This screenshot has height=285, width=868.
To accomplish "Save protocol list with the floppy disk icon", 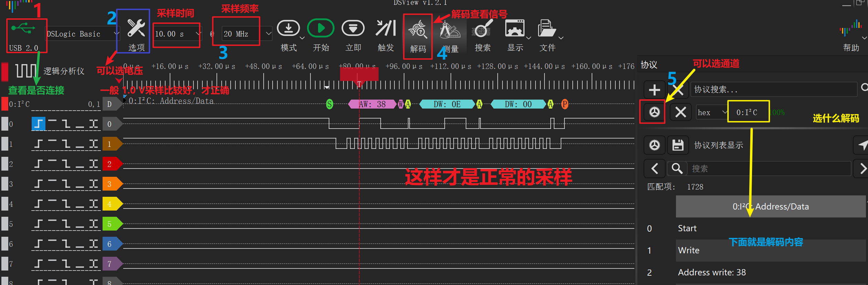I will pos(678,145).
